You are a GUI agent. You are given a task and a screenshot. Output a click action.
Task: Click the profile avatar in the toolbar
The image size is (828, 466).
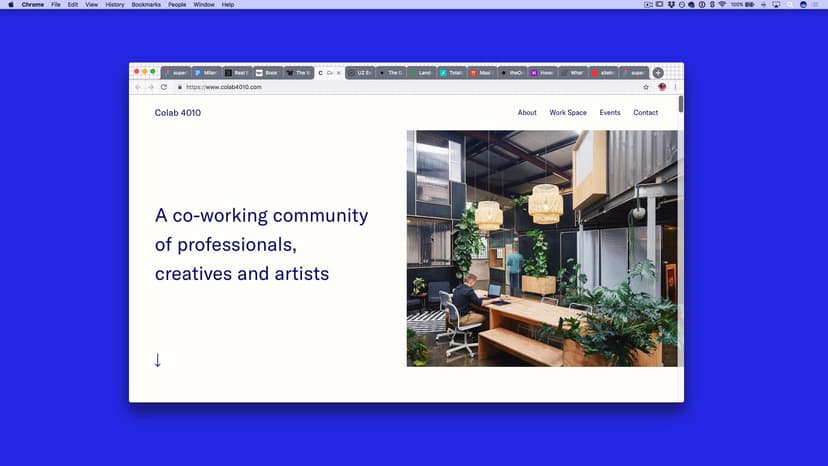[662, 87]
